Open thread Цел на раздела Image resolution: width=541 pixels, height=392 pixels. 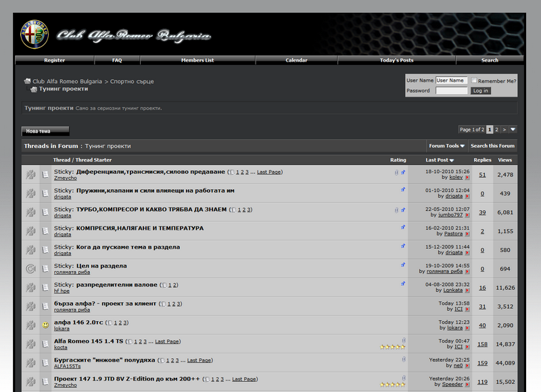point(101,266)
